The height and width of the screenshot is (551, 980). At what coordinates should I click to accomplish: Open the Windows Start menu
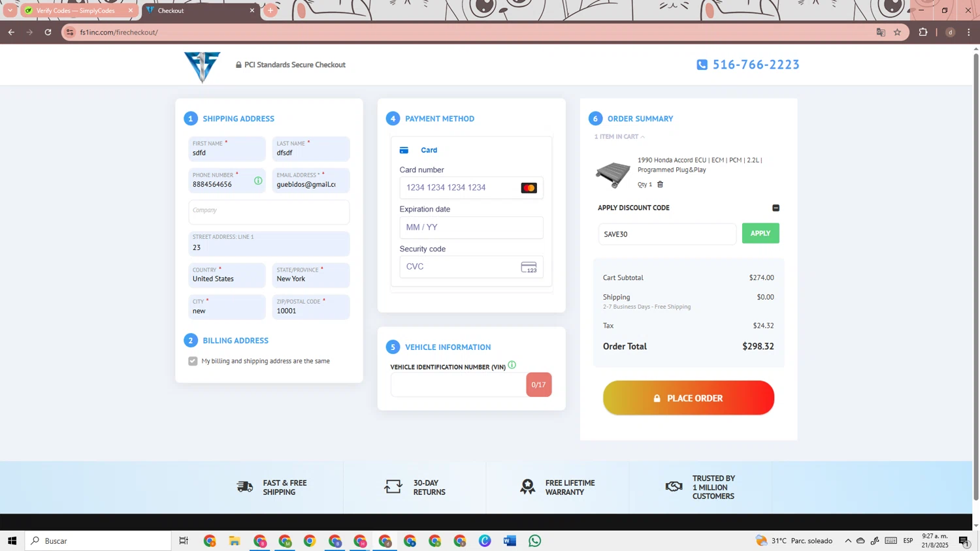pos(12,541)
